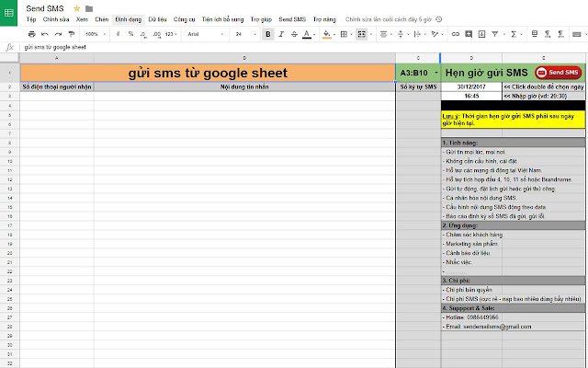Click the insert chart icon

pos(481,34)
